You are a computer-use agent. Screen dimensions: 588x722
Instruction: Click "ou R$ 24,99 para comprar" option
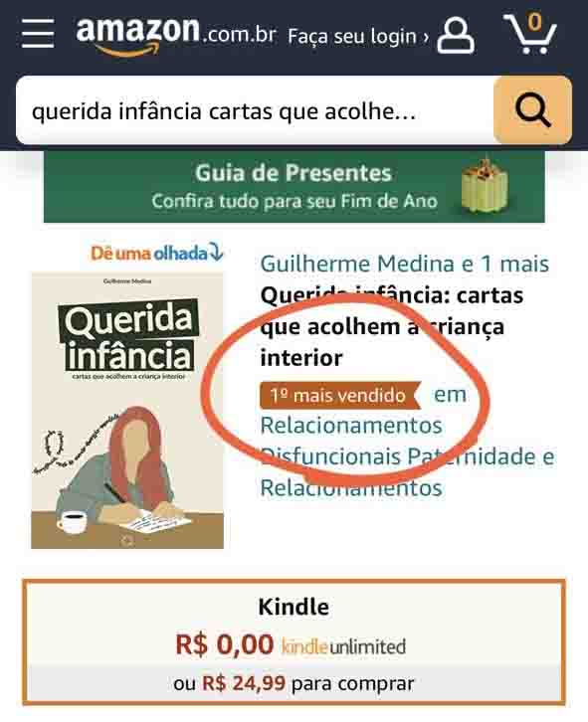click(x=294, y=683)
